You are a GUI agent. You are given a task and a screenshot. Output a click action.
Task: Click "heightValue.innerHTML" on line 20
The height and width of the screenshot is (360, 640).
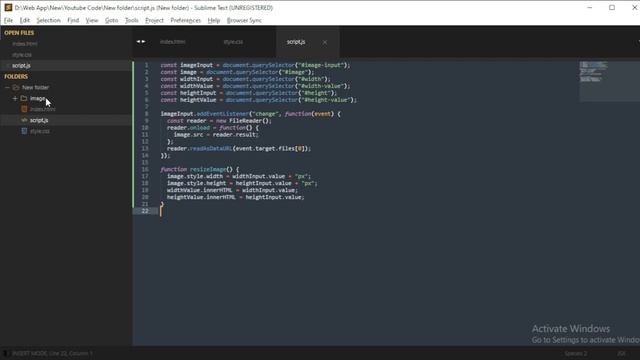[201, 197]
